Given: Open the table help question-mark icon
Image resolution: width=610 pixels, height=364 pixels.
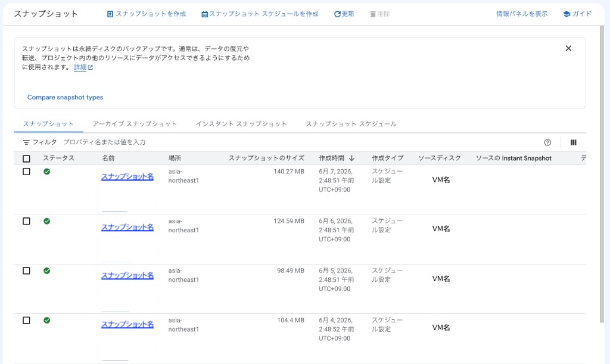Looking at the screenshot, I should click(547, 142).
